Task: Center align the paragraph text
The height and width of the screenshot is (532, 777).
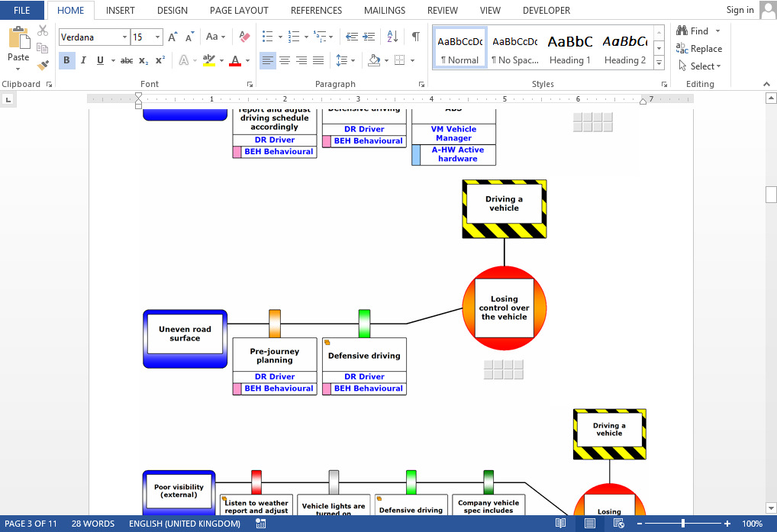Action: click(285, 60)
